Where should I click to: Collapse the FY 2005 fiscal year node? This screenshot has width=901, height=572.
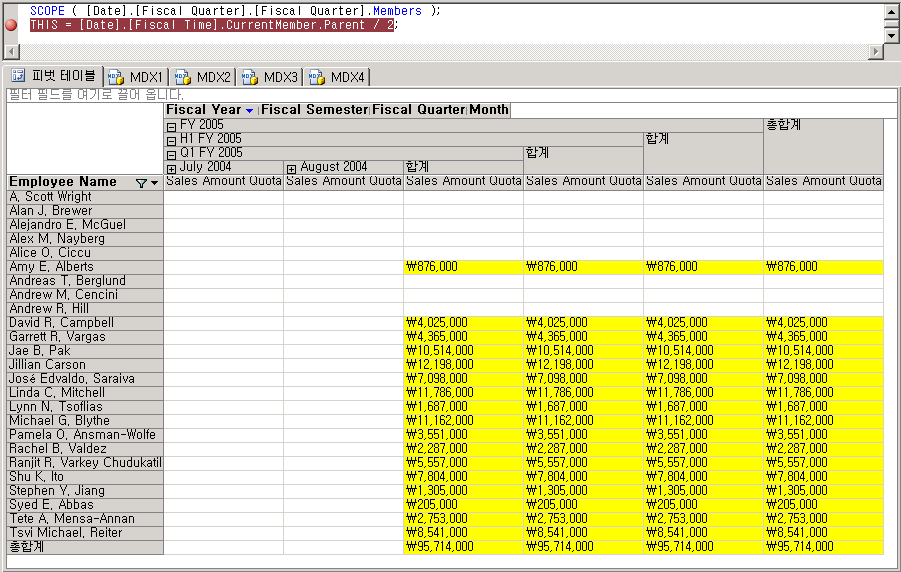(171, 127)
